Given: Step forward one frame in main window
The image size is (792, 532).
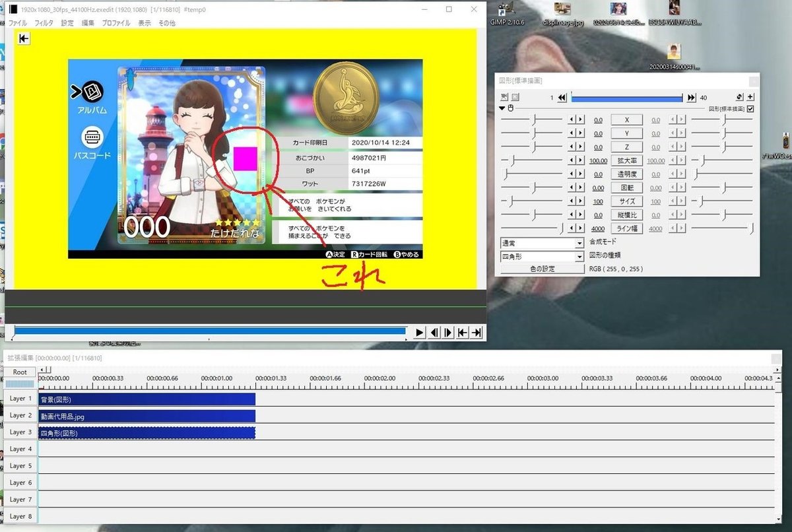Looking at the screenshot, I should tap(448, 332).
